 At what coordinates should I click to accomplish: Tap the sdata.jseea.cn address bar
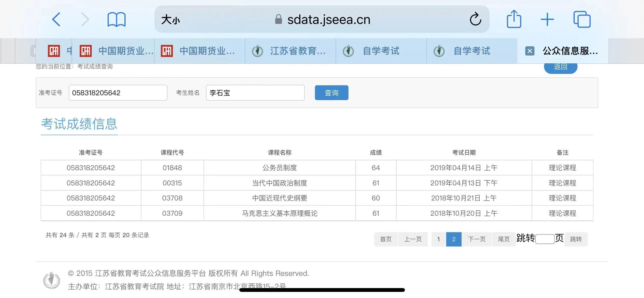[322, 19]
